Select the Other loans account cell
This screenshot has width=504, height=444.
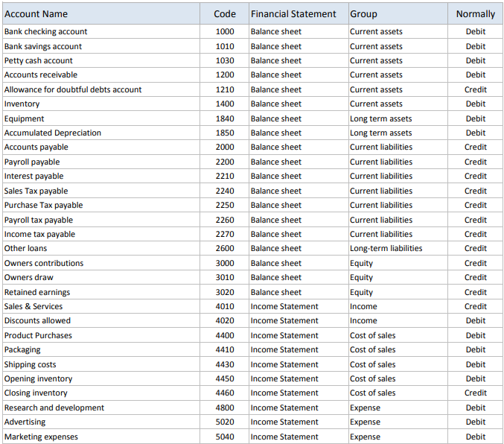101,248
